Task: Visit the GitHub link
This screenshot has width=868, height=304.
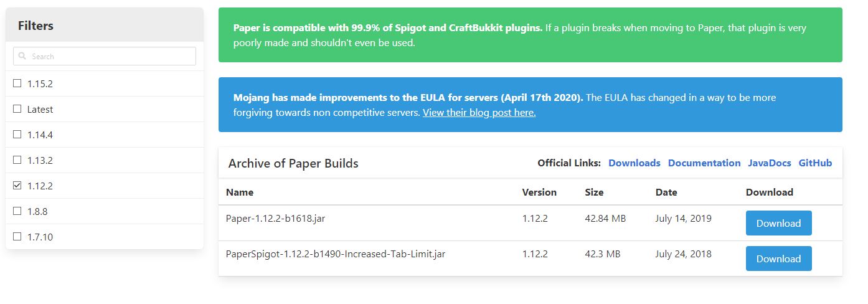Action: [815, 163]
